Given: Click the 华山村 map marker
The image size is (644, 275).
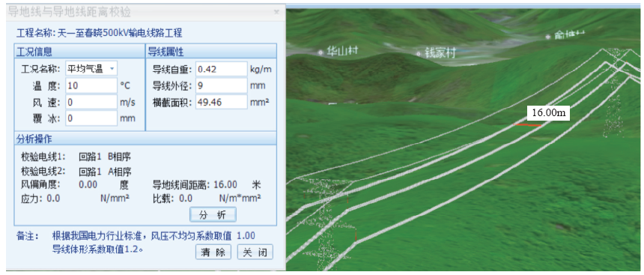Looking at the screenshot, I should point(338,51).
